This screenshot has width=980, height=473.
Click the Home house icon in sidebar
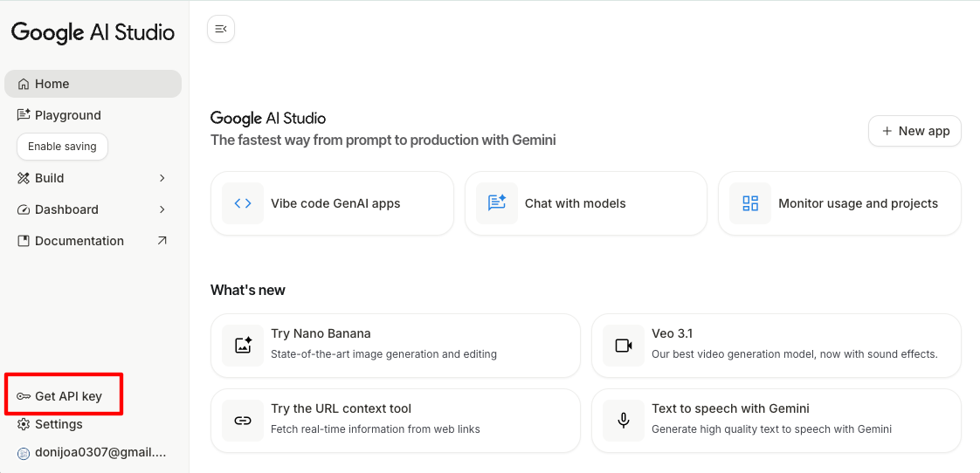point(24,85)
